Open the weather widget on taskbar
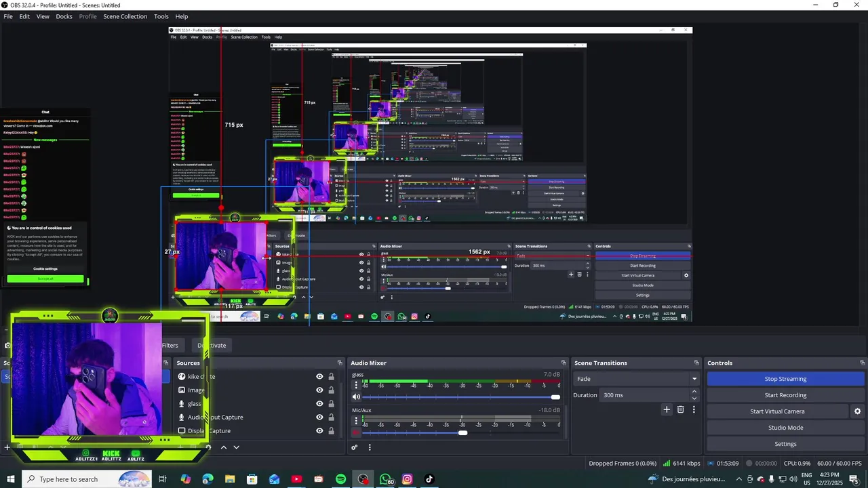This screenshot has height=488, width=868. (687, 479)
